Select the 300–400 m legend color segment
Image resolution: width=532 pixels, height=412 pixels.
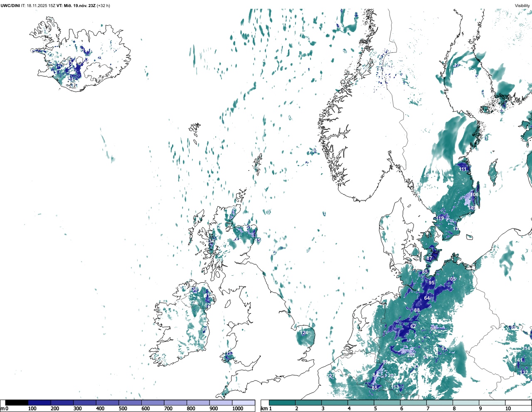coord(85,402)
